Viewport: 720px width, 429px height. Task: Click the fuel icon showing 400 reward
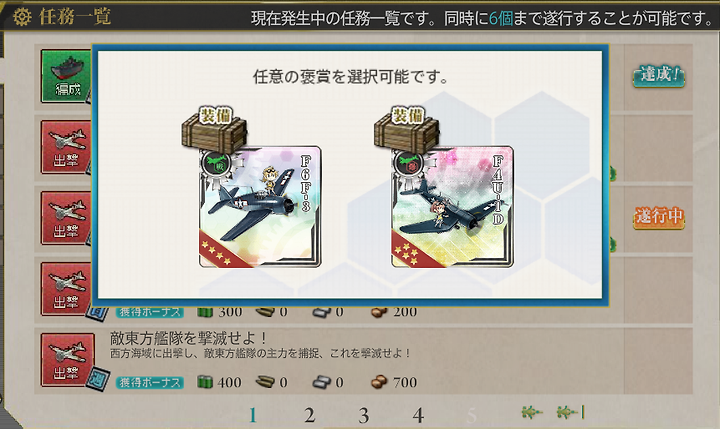point(205,382)
